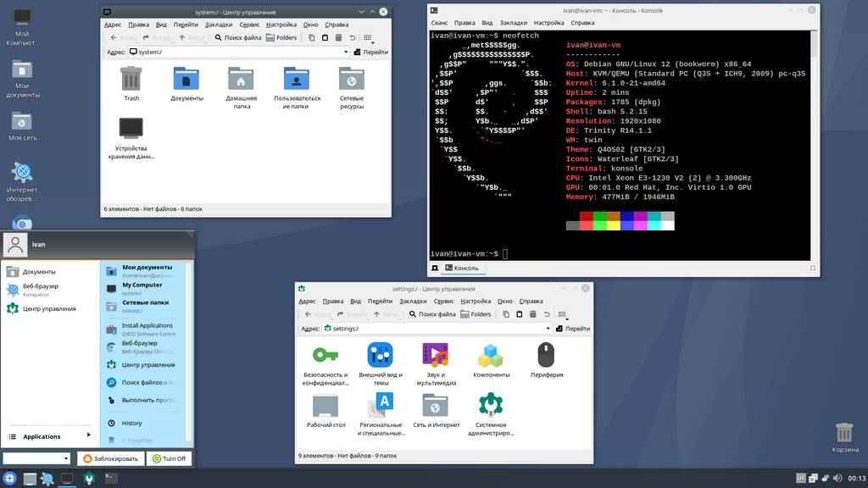Click the 'Turn Off' button
This screenshot has width=868, height=488.
[x=169, y=458]
